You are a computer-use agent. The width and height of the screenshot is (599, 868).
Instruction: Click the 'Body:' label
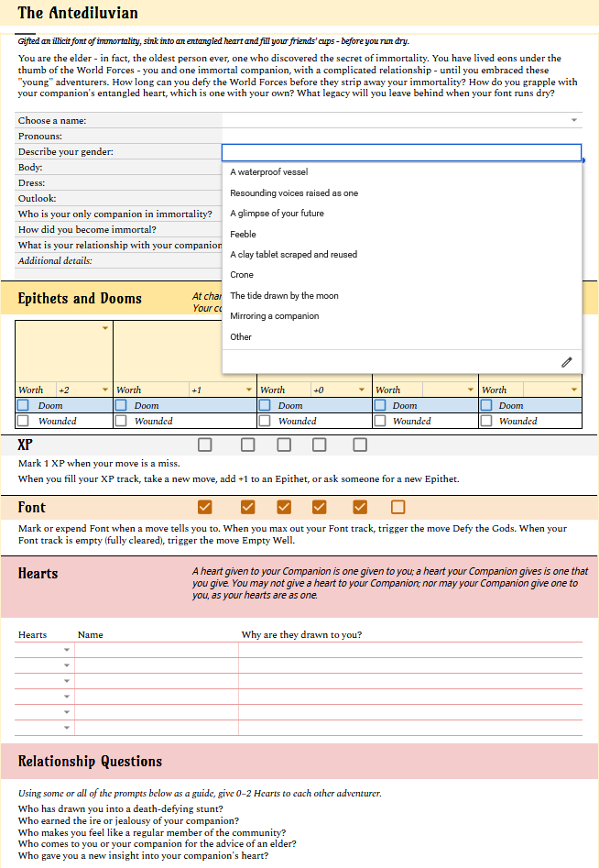tap(30, 167)
